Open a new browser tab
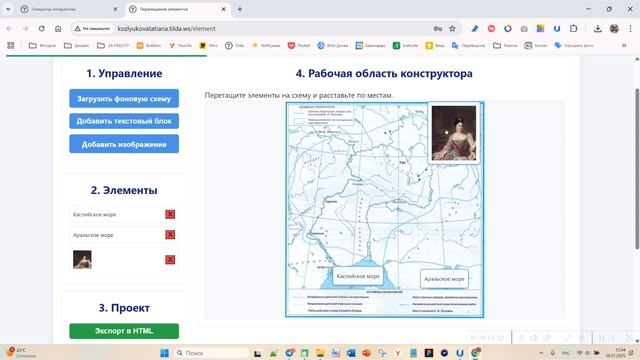The height and width of the screenshot is (360, 640). [240, 9]
